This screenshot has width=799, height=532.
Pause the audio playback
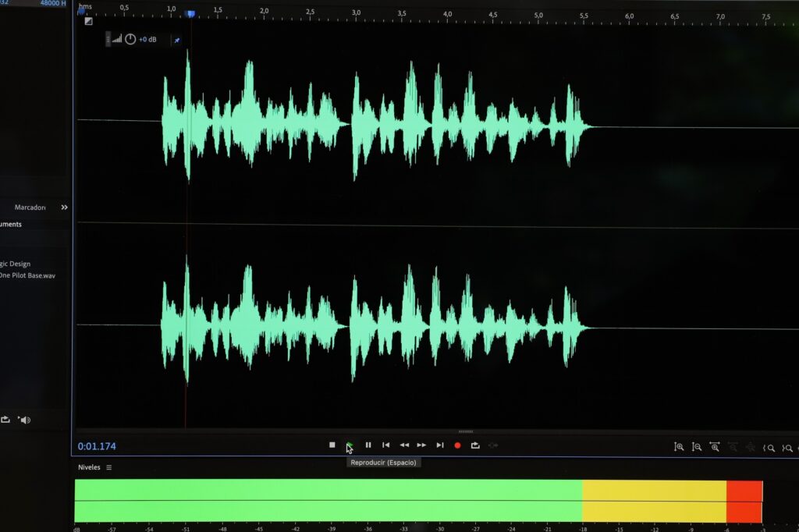tap(368, 445)
